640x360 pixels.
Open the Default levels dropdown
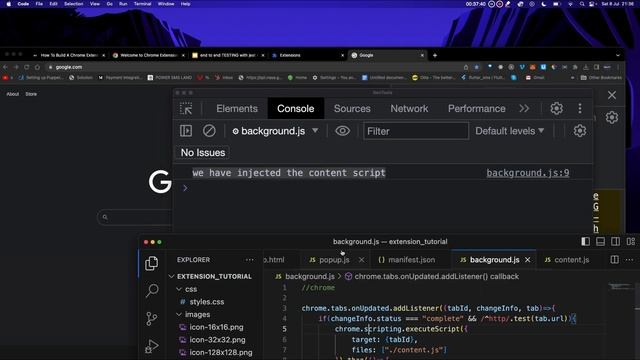pos(509,131)
